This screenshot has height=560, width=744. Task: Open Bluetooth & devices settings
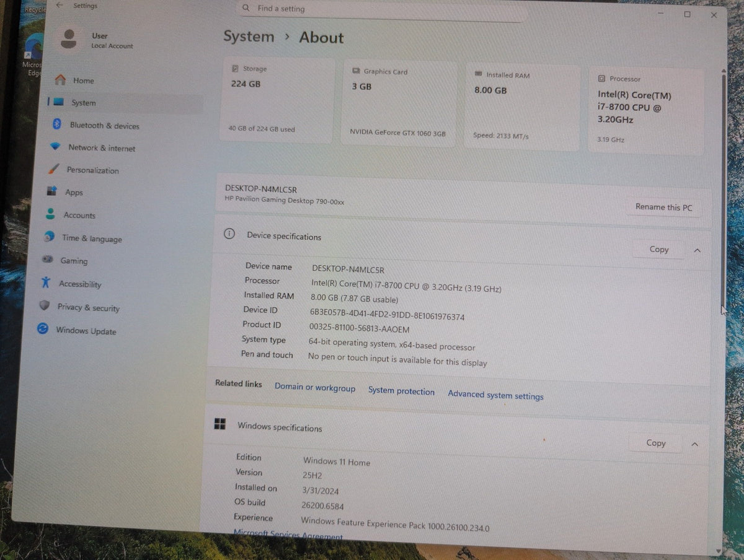[x=104, y=126]
